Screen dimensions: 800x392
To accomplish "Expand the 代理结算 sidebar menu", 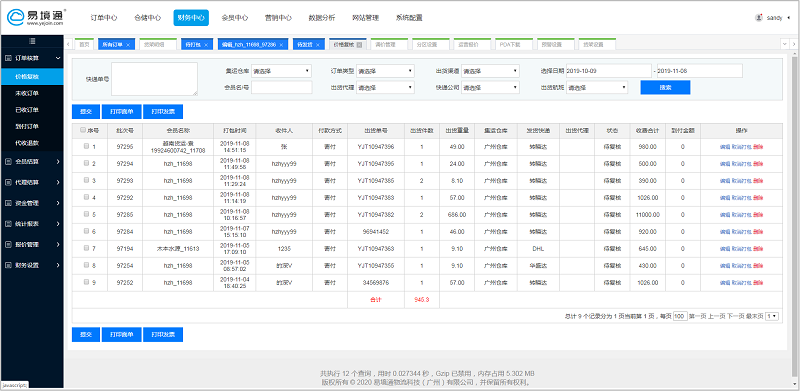I will 32,182.
